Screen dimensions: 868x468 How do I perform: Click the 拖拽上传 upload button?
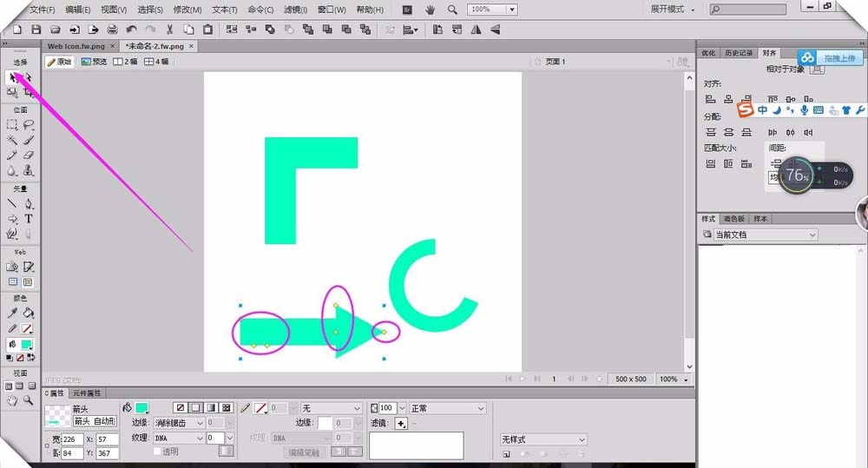[830, 57]
